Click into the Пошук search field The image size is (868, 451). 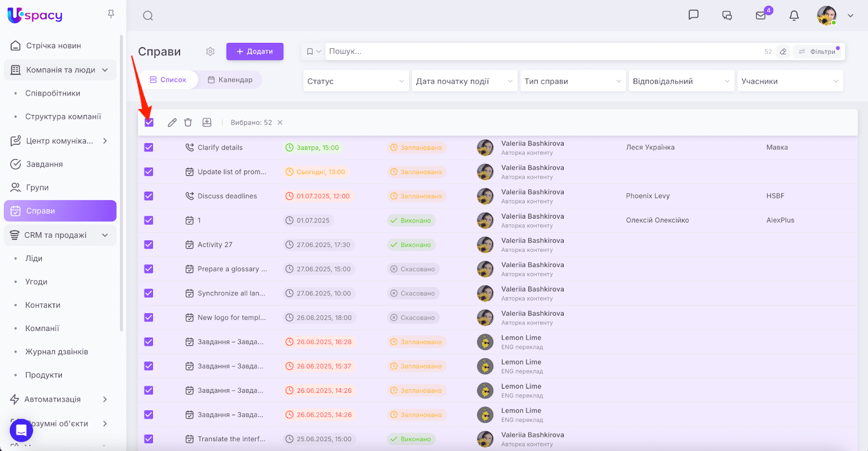click(x=542, y=52)
